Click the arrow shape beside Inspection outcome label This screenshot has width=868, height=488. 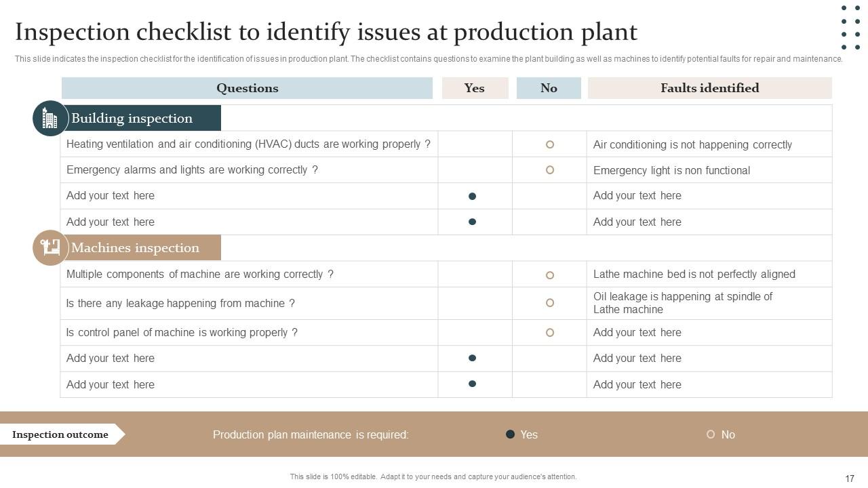click(x=119, y=434)
